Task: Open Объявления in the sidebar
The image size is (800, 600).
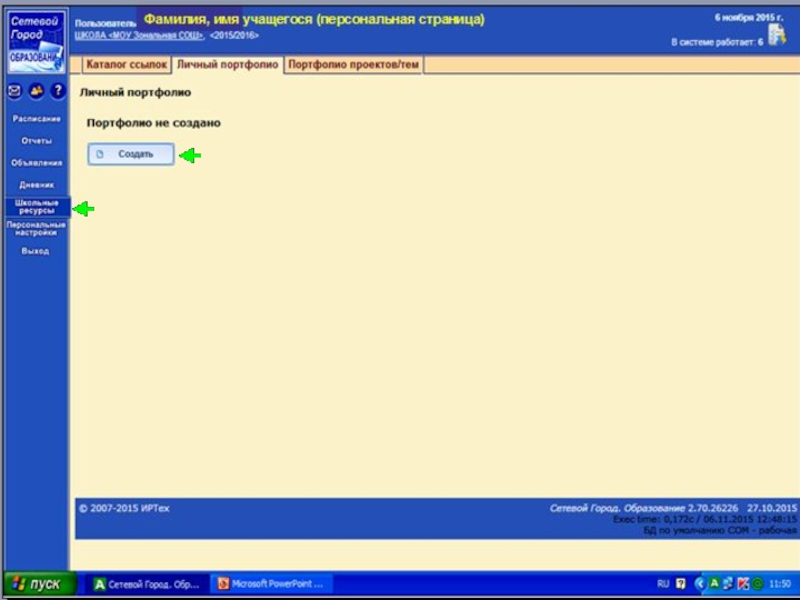Action: coord(36,163)
